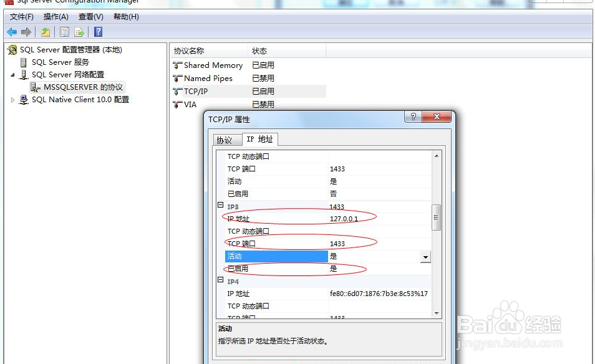
Task: Select the IP 地址 tab
Action: point(260,139)
